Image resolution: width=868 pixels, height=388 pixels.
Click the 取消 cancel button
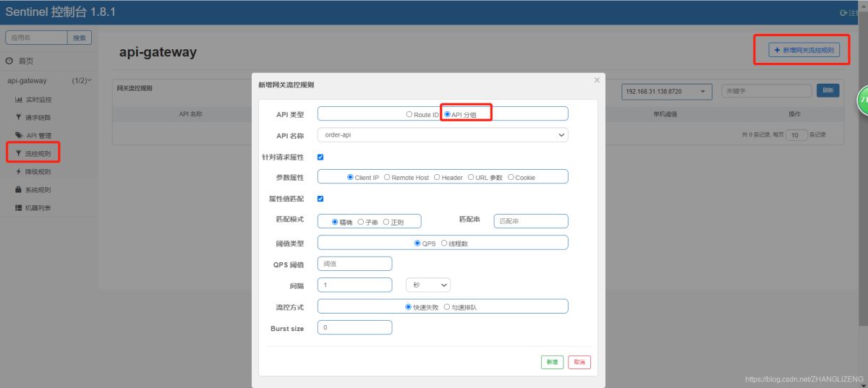[x=579, y=362]
